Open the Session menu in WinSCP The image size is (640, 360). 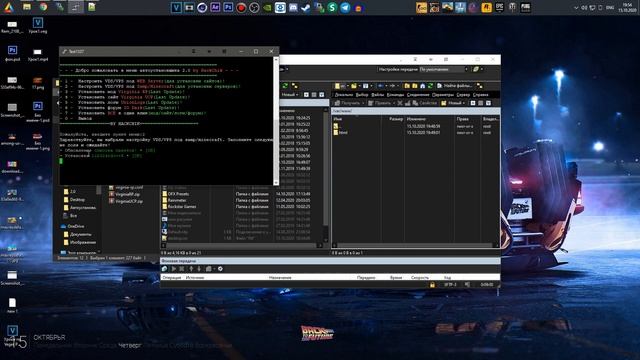418,95
